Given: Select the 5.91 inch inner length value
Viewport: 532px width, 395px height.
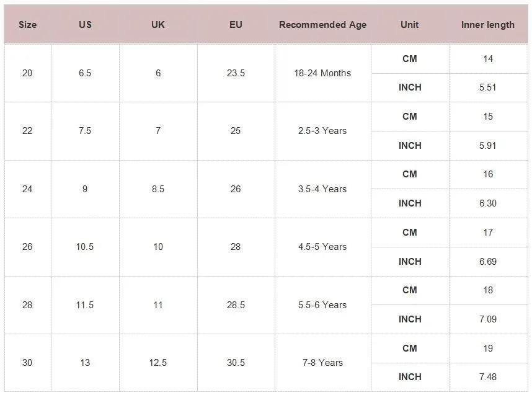Looking at the screenshot, I should [x=488, y=146].
